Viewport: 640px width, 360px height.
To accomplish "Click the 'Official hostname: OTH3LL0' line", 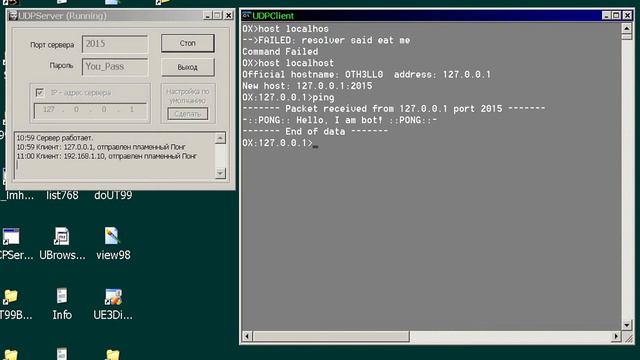I will [367, 75].
